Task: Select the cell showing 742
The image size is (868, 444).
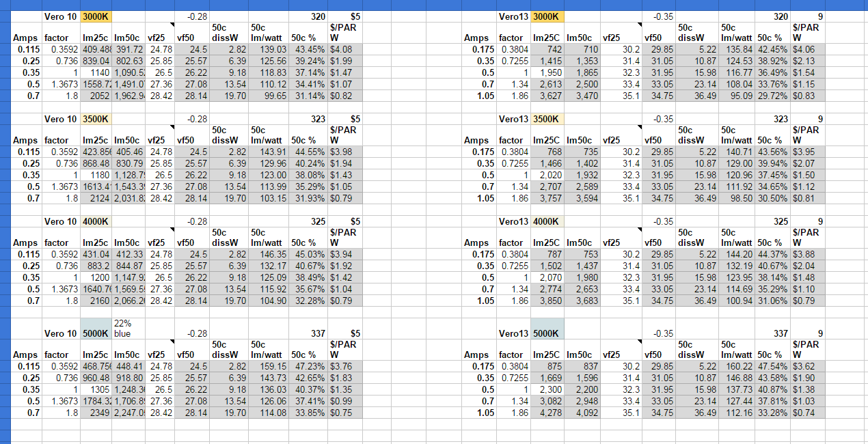Action: pyautogui.click(x=548, y=49)
